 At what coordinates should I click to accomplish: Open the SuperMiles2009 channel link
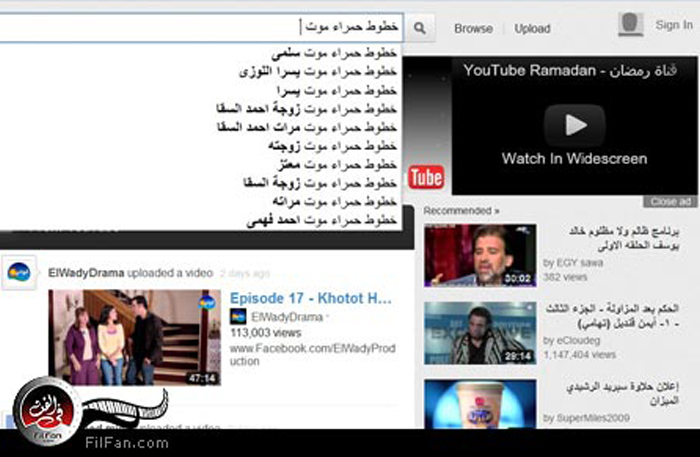[593, 418]
